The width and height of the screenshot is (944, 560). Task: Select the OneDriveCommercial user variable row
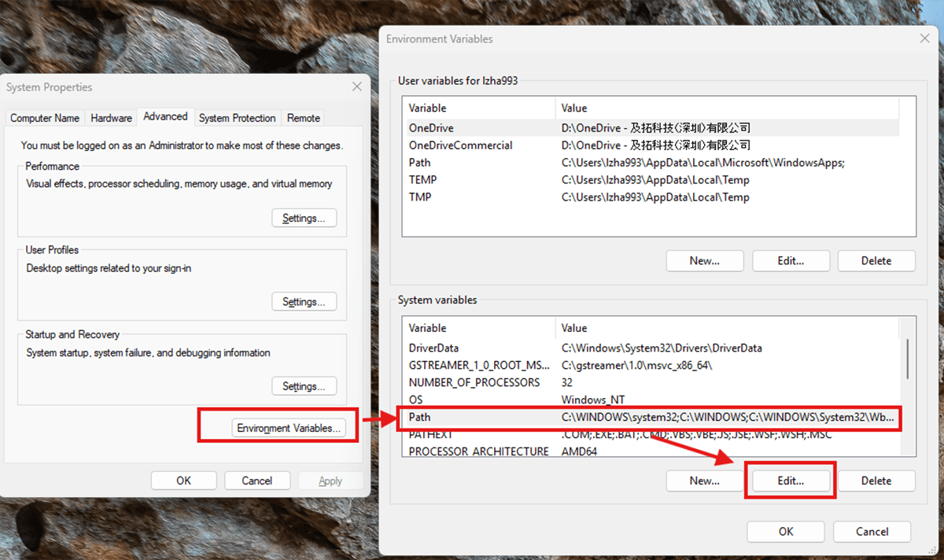pyautogui.click(x=650, y=146)
